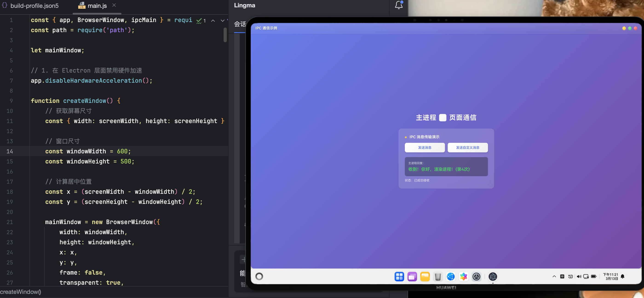
Task: Open the trash bin icon in dock
Action: [438, 277]
